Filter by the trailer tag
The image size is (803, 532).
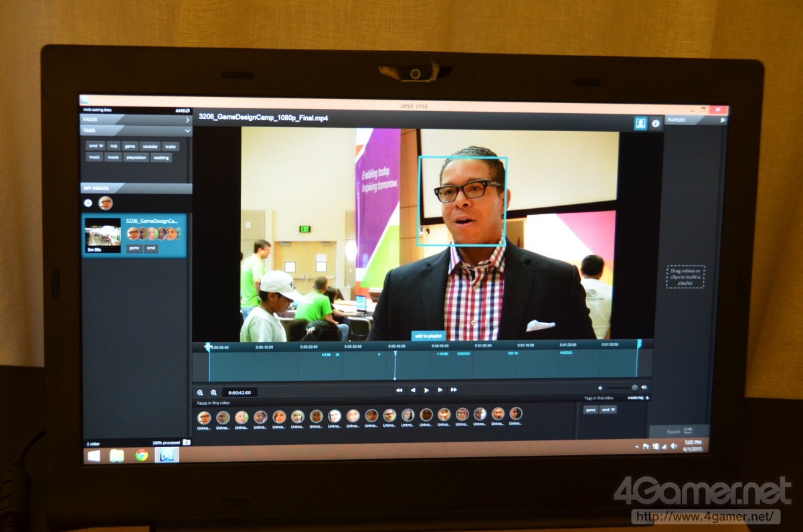[x=170, y=146]
